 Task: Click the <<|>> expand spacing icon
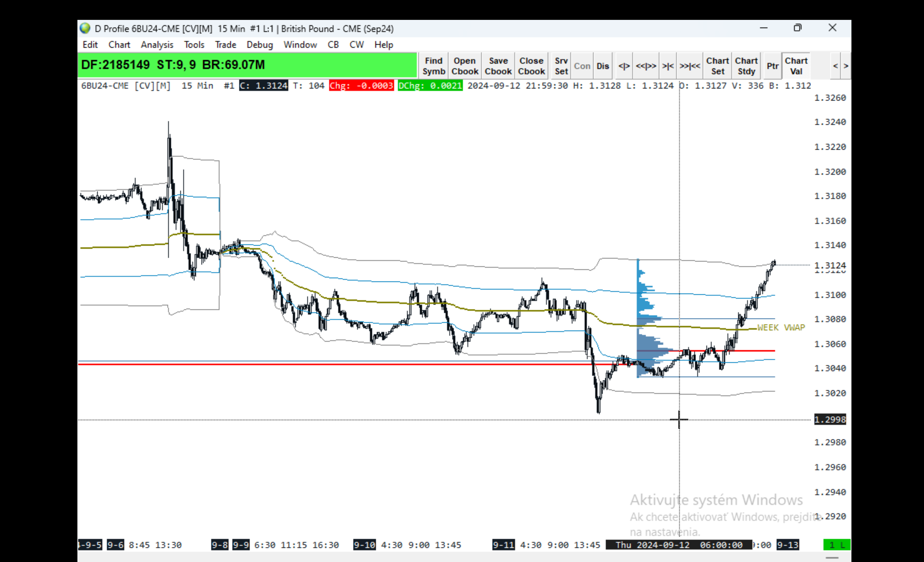point(646,66)
